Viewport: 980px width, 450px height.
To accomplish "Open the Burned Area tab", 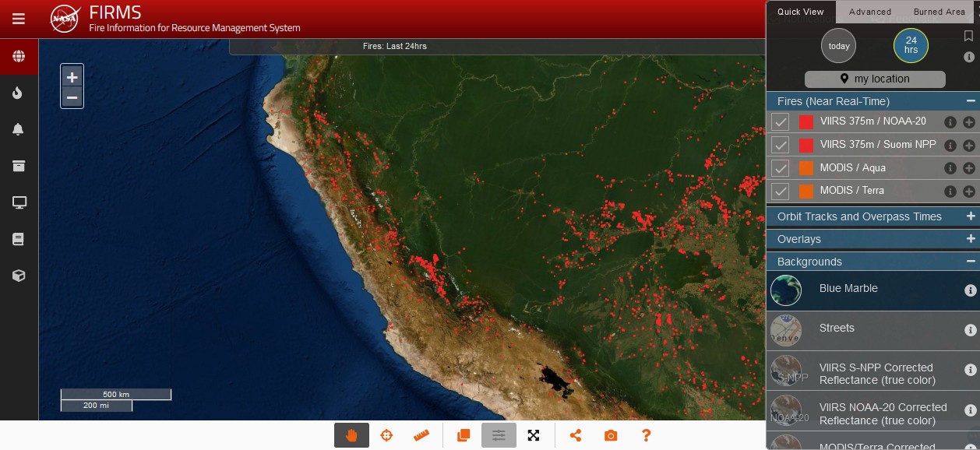I will 939,12.
